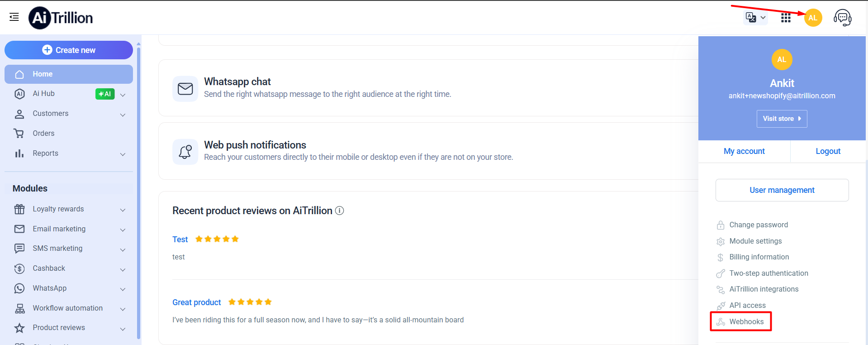Viewport: 868px width, 345px height.
Task: Open the apps grid icon
Action: tap(786, 18)
